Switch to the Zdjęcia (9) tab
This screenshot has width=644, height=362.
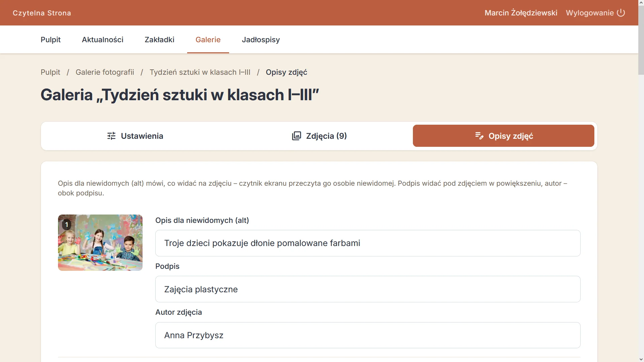(319, 136)
